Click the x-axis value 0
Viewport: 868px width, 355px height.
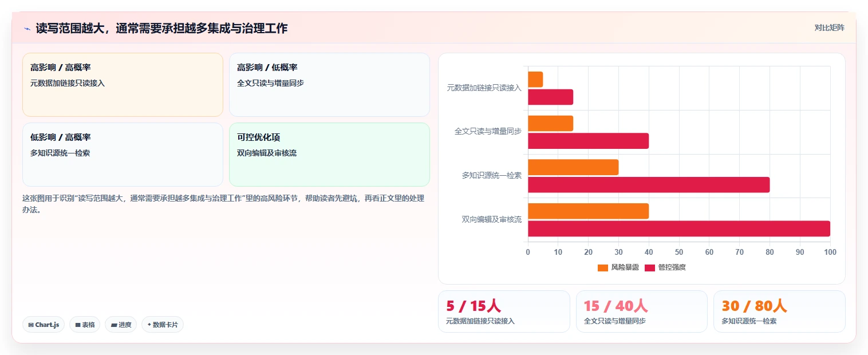(x=528, y=252)
